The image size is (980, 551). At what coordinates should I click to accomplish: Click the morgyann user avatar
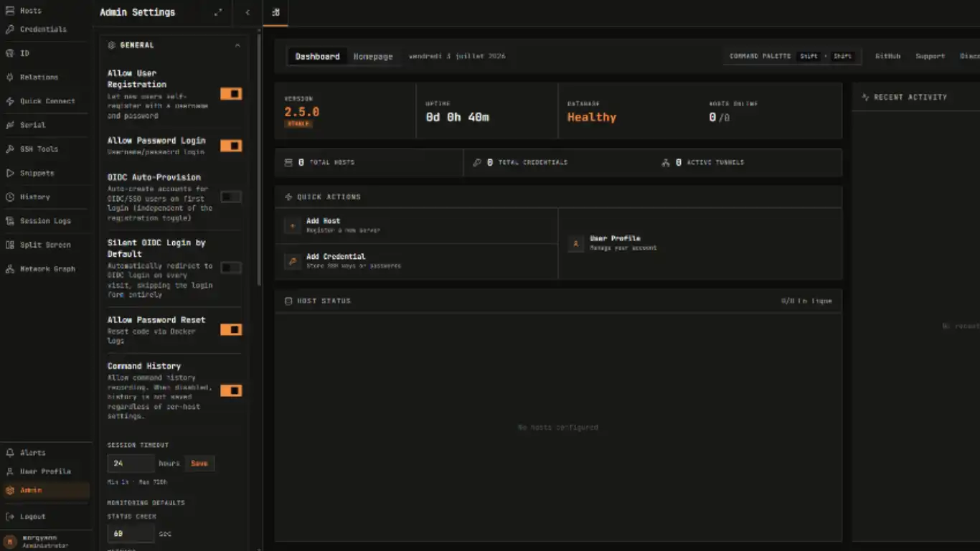[10, 541]
